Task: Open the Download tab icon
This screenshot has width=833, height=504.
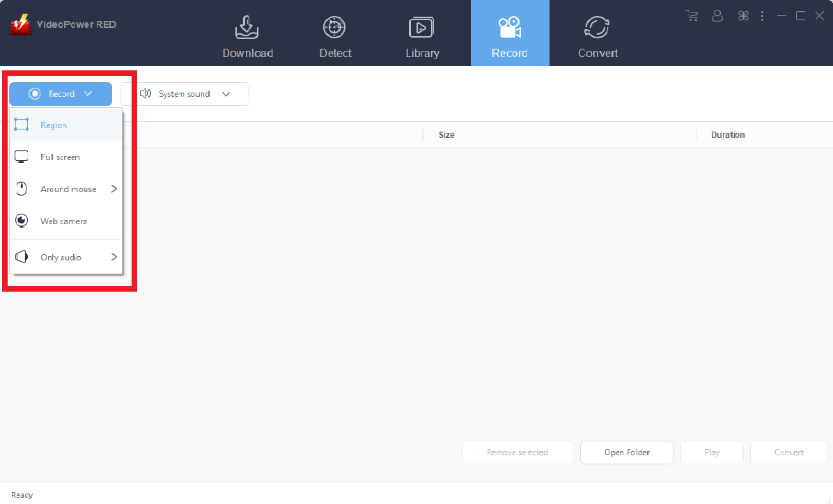Action: click(247, 28)
